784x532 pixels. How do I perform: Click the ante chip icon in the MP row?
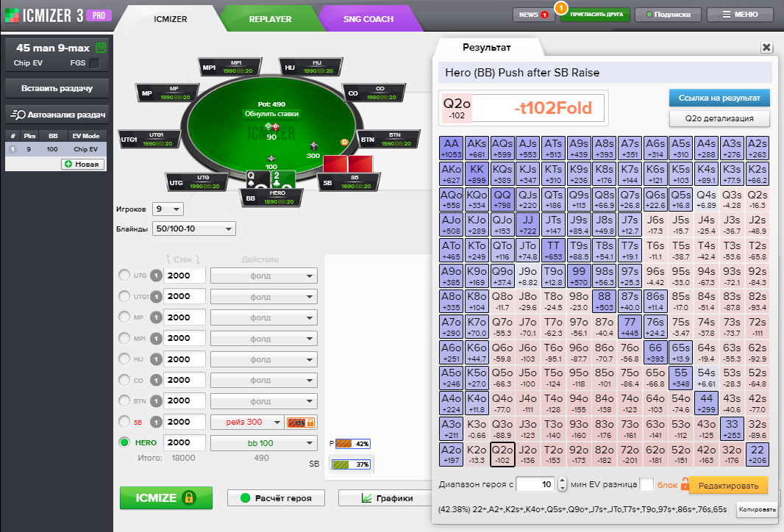tap(156, 317)
